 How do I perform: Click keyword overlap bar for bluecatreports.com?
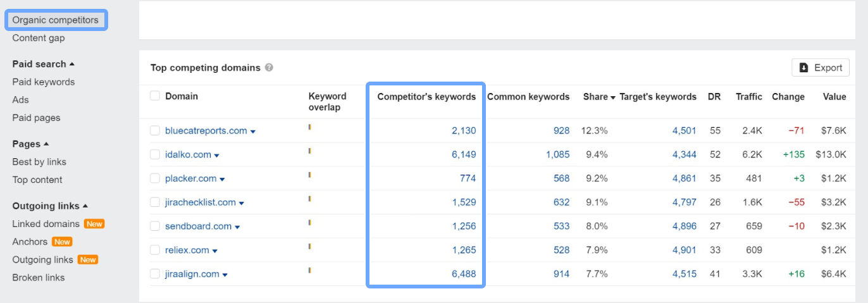[309, 127]
